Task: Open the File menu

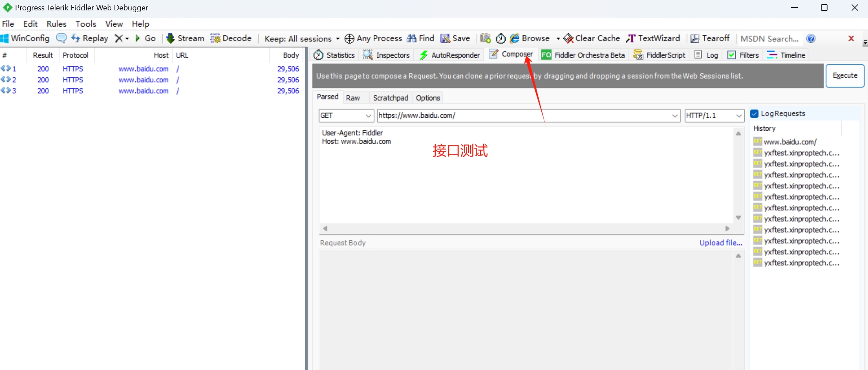Action: click(x=8, y=24)
